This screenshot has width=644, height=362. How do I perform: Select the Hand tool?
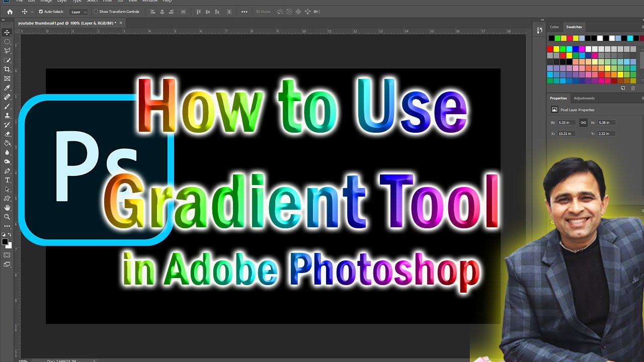click(7, 208)
